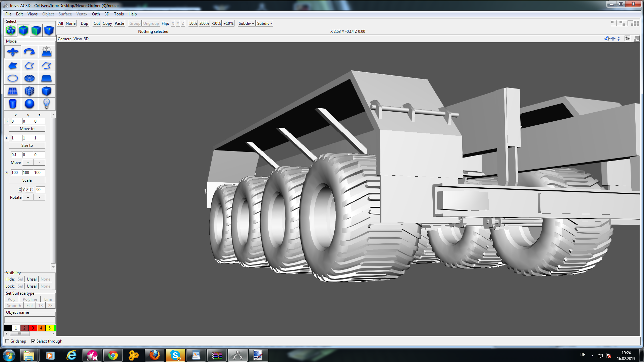Toggle walk mode eye icon

[628, 39]
